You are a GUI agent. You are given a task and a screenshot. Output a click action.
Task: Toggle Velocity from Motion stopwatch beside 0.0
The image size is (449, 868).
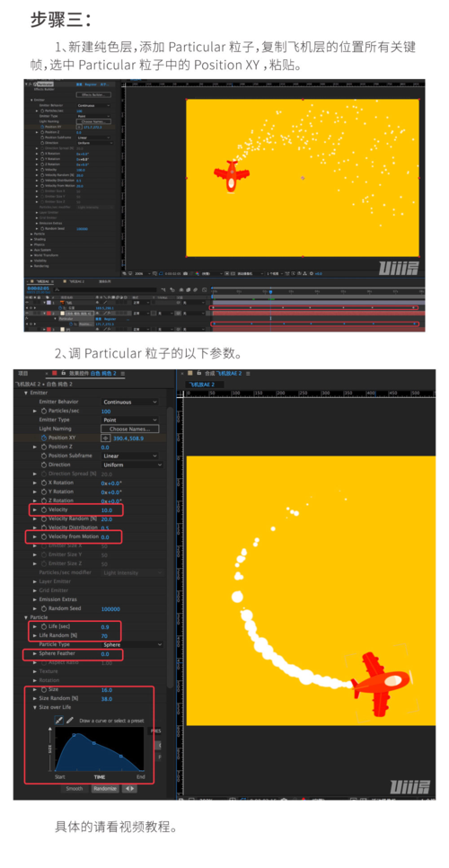44,537
